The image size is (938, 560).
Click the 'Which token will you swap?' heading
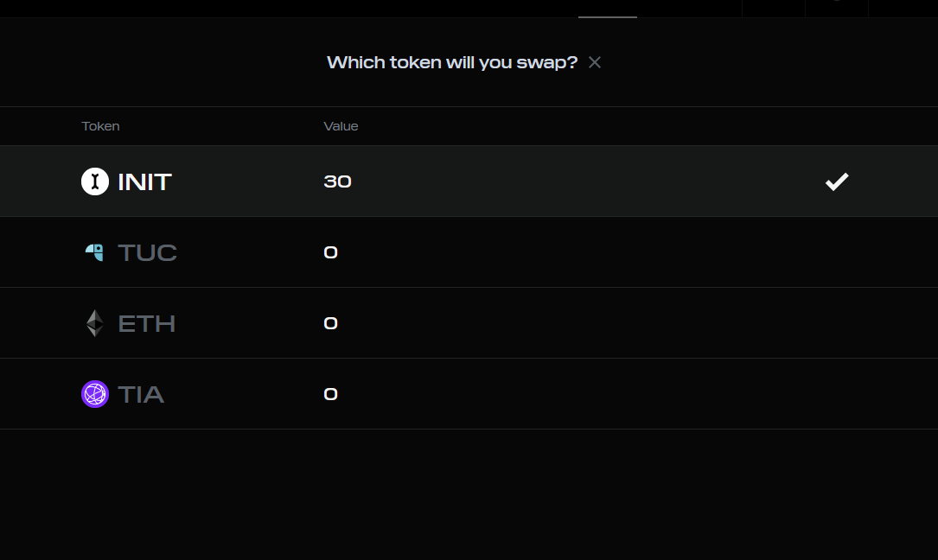452,62
